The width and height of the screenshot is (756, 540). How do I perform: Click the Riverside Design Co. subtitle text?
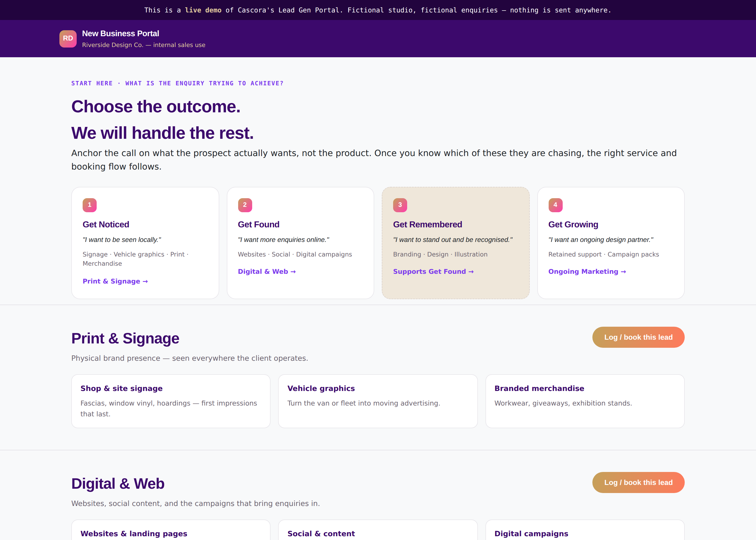pyautogui.click(x=144, y=45)
